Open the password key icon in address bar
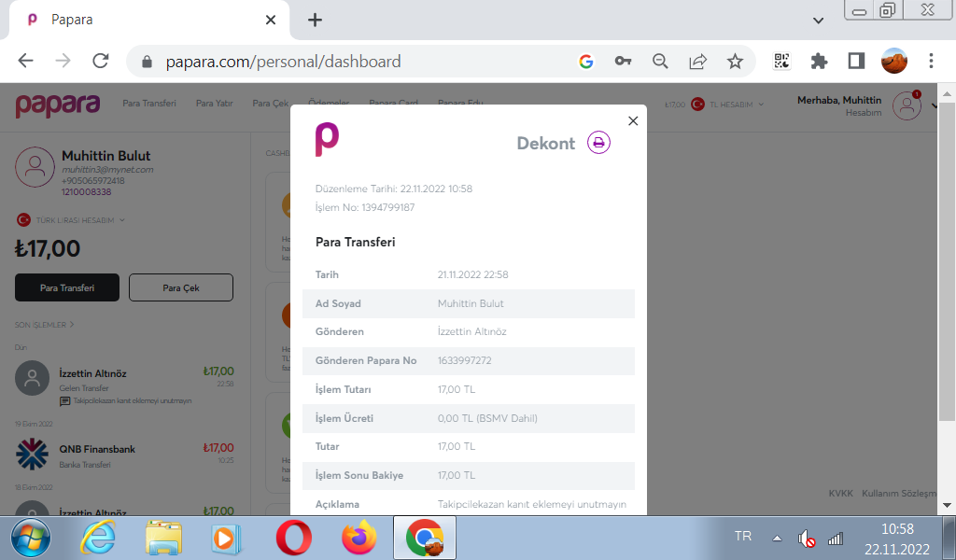Viewport: 956px width, 560px height. pyautogui.click(x=623, y=62)
